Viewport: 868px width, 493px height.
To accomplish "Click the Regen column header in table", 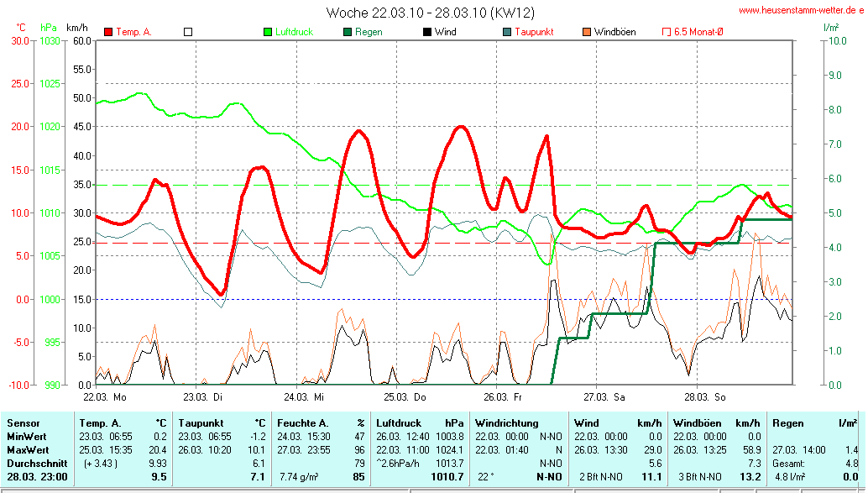I will click(787, 423).
